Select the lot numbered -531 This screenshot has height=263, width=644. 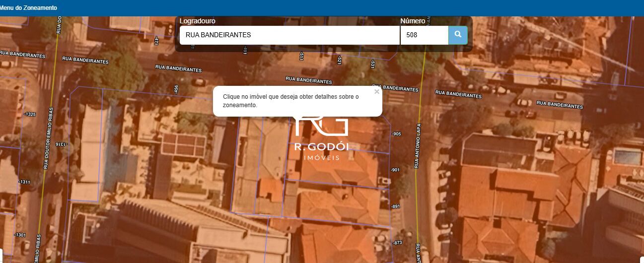[x=372, y=64]
